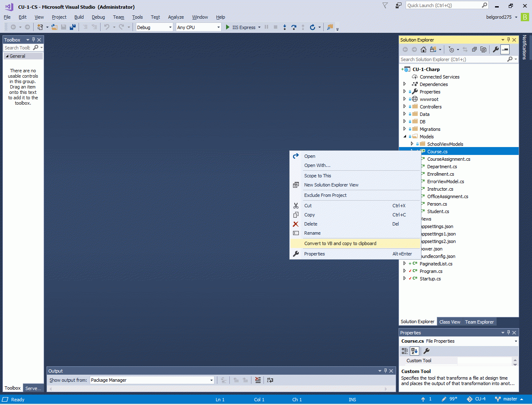Expand the Dependencies node
The width and height of the screenshot is (532, 405).
pos(404,84)
